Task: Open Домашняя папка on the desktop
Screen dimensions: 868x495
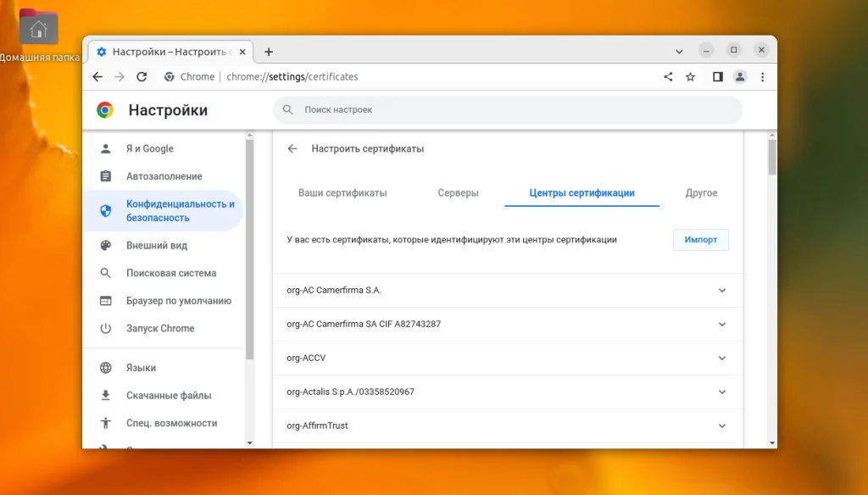Action: pos(38,27)
